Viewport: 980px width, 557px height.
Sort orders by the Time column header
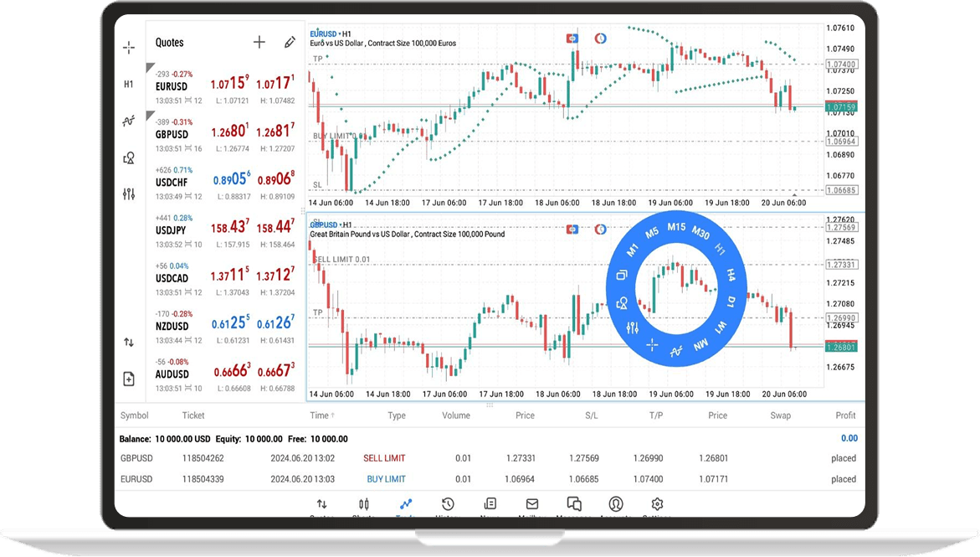(x=322, y=415)
